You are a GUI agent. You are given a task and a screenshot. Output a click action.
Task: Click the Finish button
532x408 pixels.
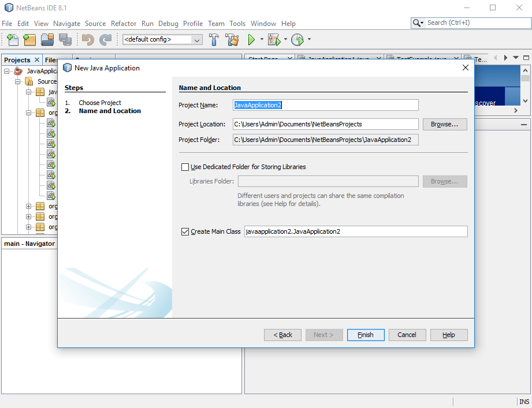pyautogui.click(x=366, y=335)
